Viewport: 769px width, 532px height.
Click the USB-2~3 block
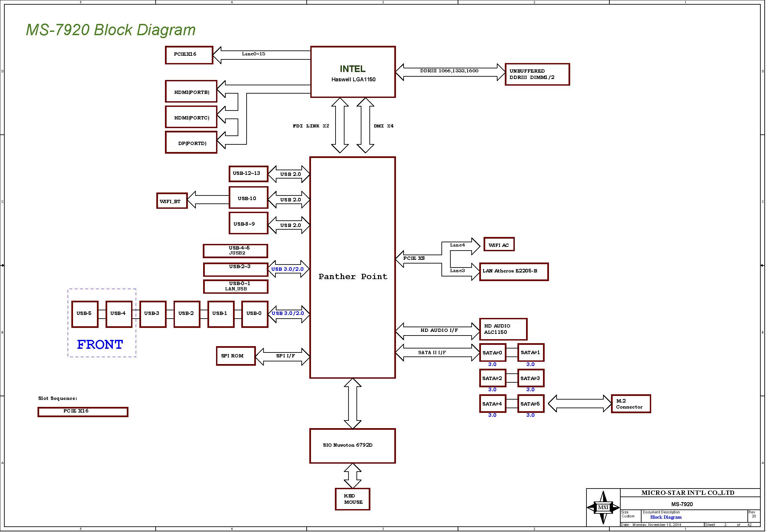[x=236, y=270]
